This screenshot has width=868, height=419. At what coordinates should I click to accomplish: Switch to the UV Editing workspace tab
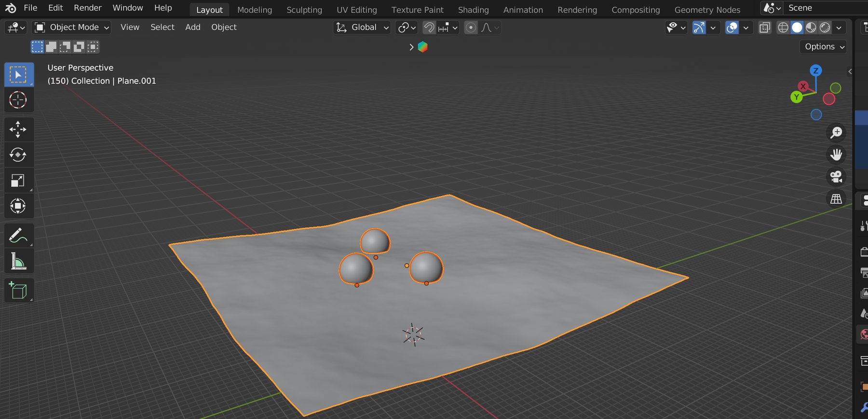click(x=357, y=10)
